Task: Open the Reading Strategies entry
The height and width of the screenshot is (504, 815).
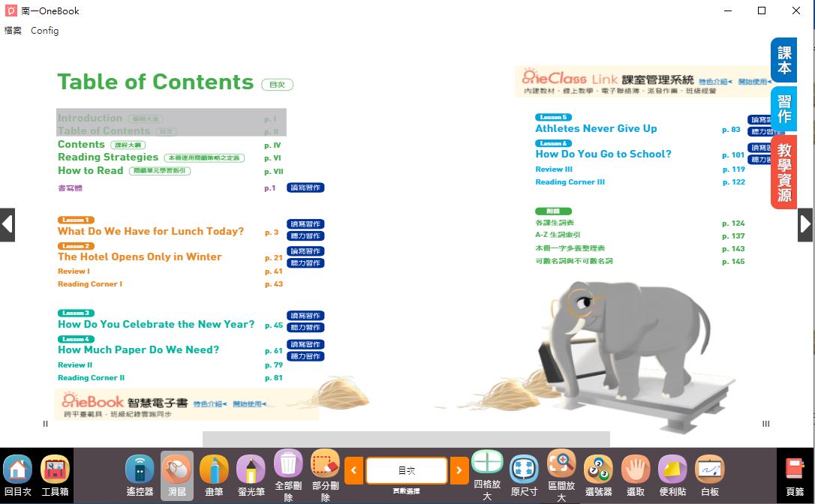Action: point(151,157)
